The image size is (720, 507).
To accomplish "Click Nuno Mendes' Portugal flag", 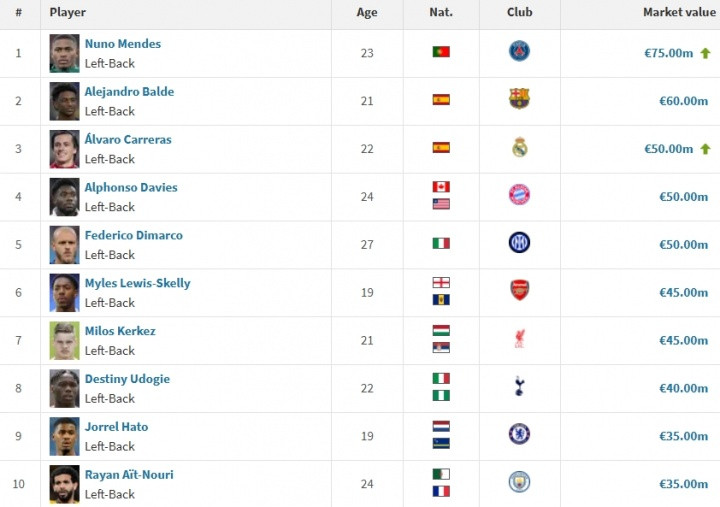I will pos(441,52).
